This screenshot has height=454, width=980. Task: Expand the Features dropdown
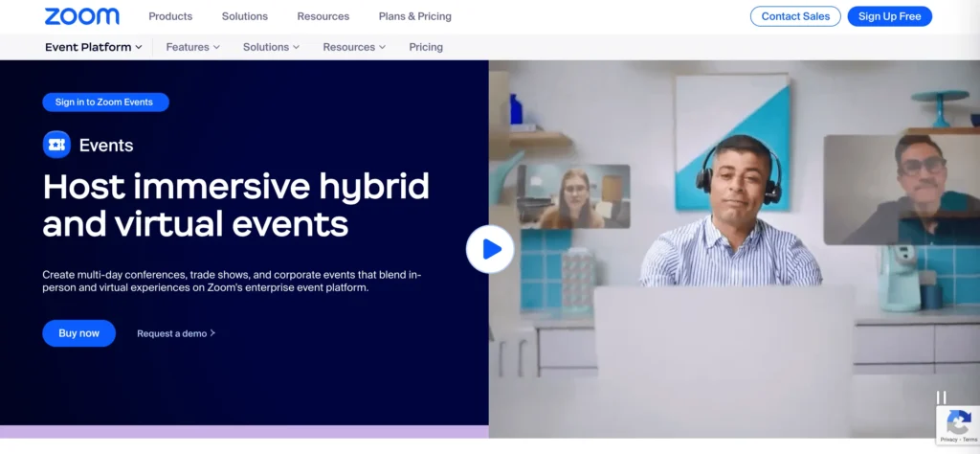[193, 47]
